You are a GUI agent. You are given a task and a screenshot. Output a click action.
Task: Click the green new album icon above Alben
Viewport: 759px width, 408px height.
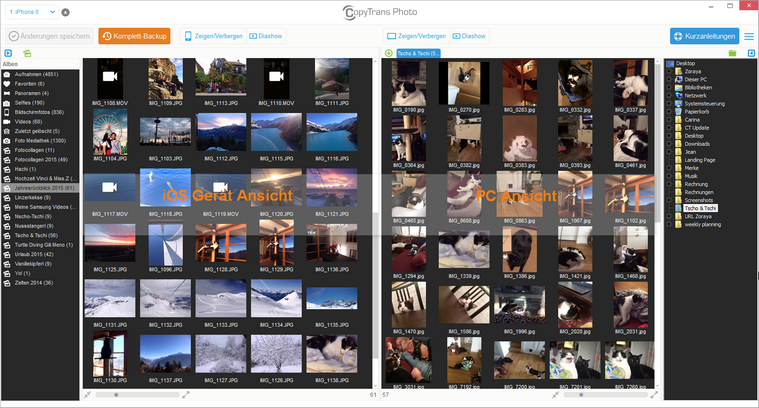click(x=27, y=52)
